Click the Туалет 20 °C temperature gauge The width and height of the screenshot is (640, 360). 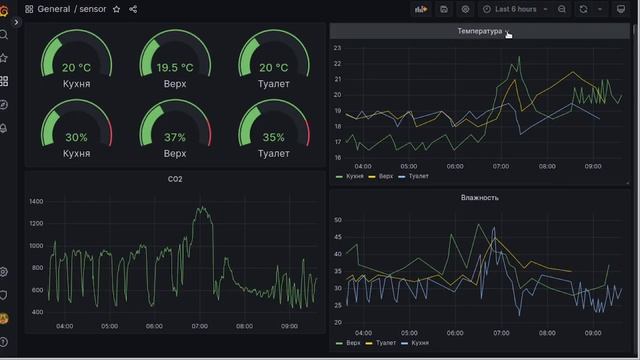(x=274, y=59)
